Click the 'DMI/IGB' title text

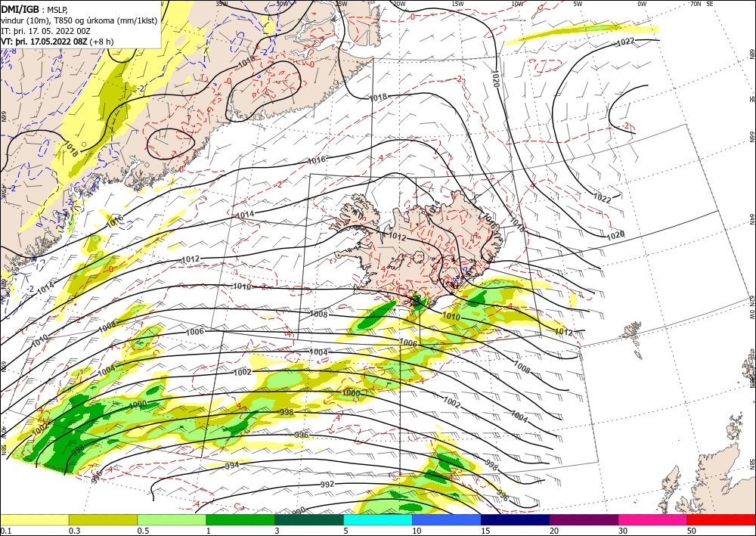[20, 9]
